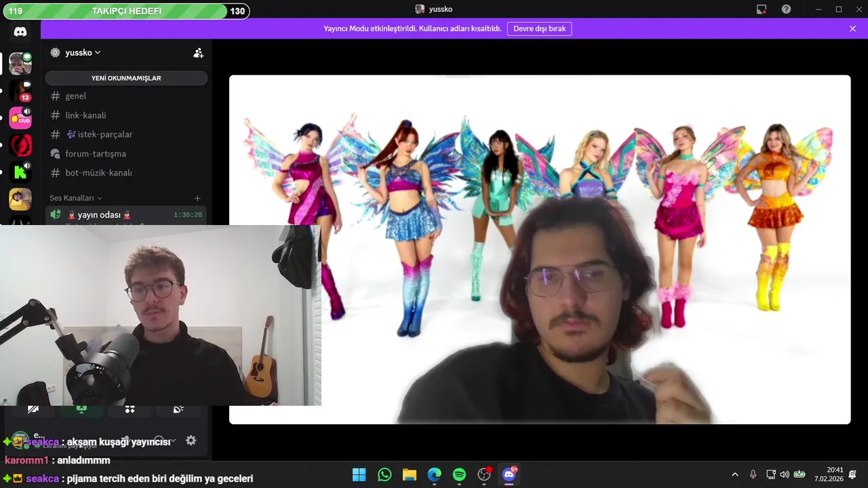The width and height of the screenshot is (868, 488).
Task: Open Discord direct messages home icon
Action: point(20,32)
